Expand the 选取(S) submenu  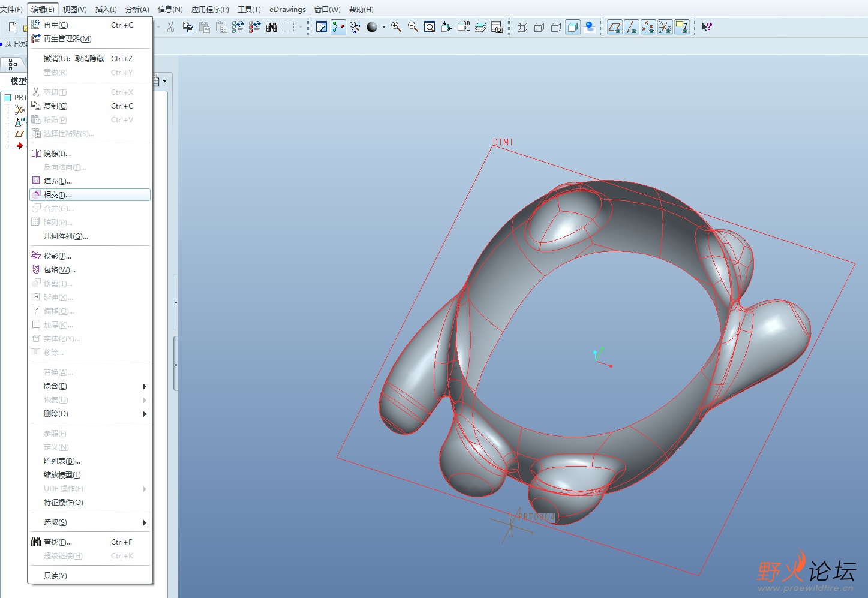click(145, 522)
